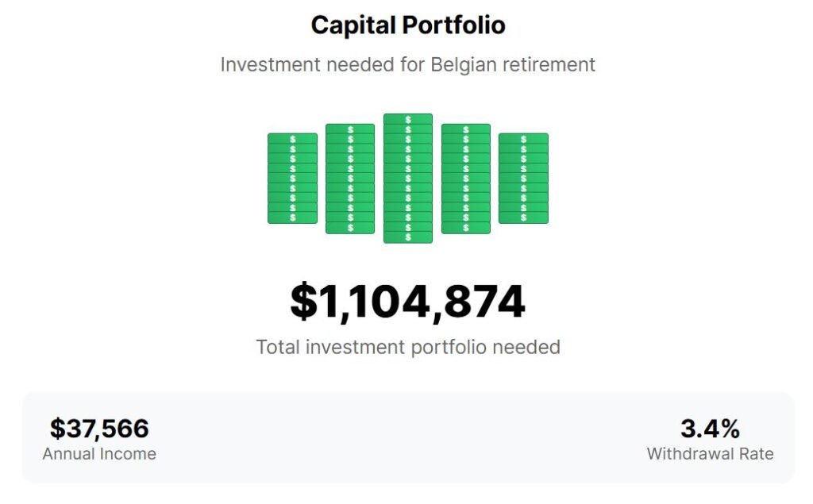
Task: Click the top bill of the rightmost stack
Action: pos(523,139)
